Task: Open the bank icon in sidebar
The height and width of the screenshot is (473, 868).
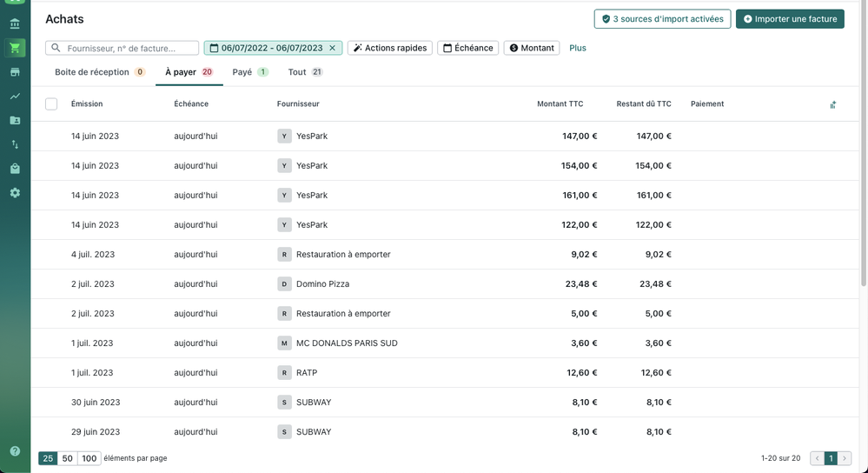Action: (15, 23)
